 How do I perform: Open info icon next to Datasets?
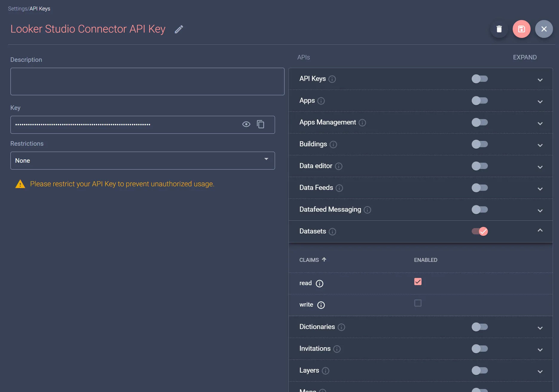[x=332, y=232]
